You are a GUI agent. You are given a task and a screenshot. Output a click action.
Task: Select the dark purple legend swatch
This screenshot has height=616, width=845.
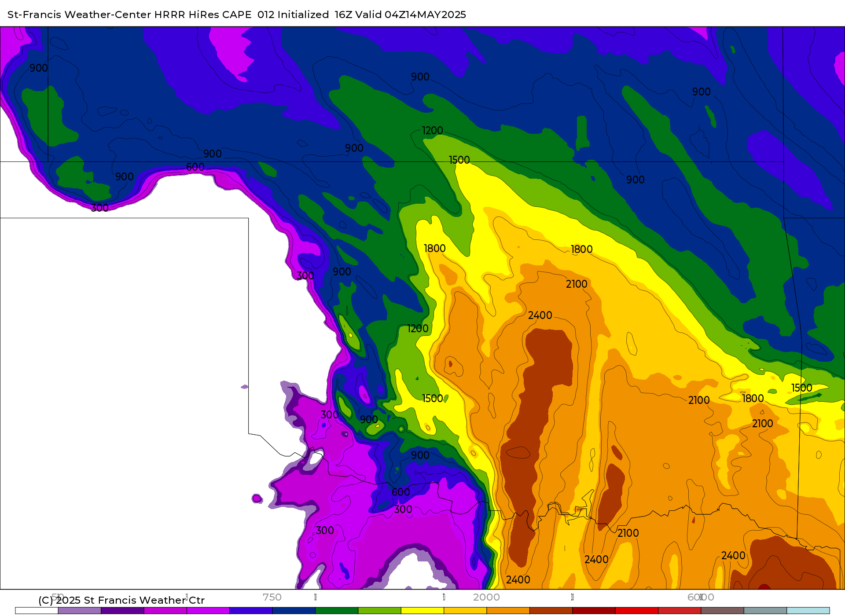(x=122, y=611)
